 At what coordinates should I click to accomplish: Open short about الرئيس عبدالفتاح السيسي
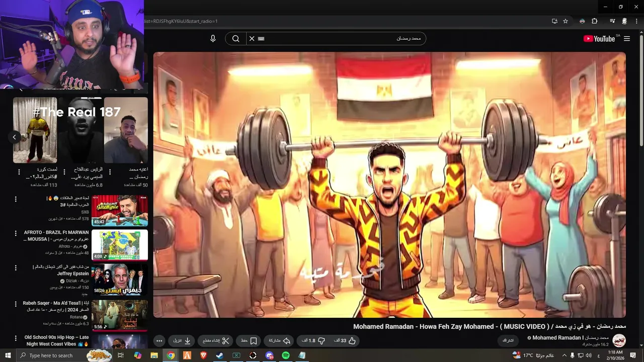coord(80,130)
